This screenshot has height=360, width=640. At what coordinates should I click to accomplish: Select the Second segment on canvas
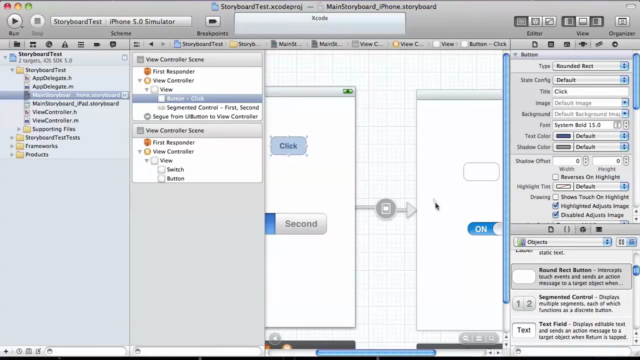(x=301, y=224)
